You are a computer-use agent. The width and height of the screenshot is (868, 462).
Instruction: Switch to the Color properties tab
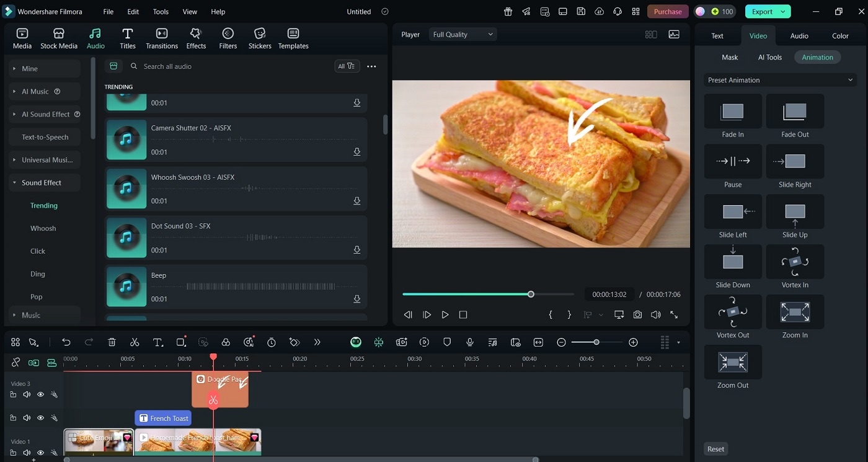(x=840, y=36)
